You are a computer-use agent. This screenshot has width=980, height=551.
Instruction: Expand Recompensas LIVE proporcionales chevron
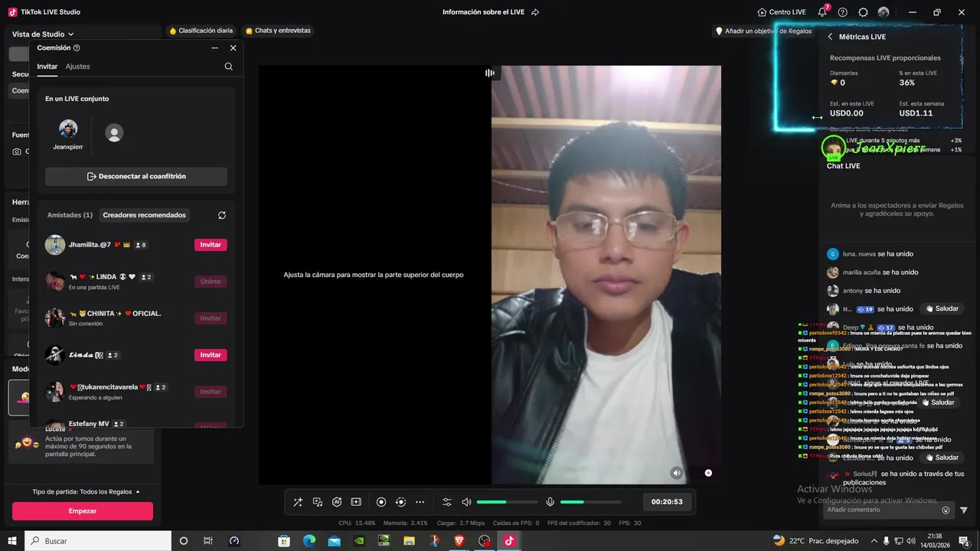pyautogui.click(x=960, y=58)
